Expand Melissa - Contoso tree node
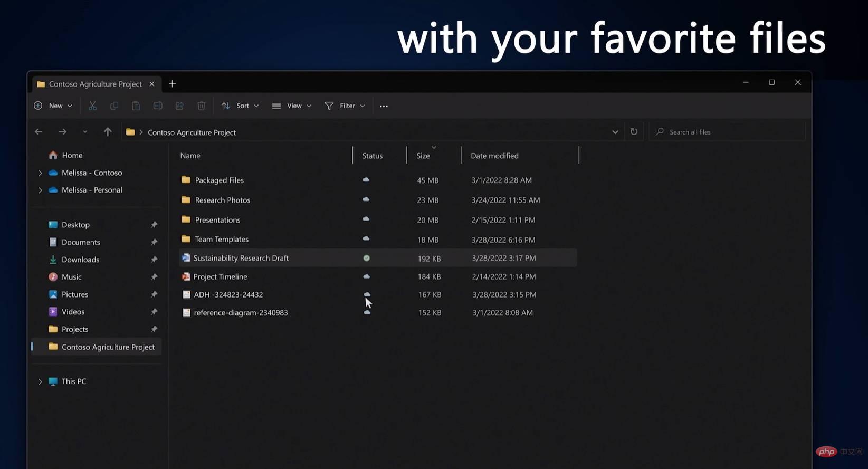868x469 pixels. [x=40, y=173]
